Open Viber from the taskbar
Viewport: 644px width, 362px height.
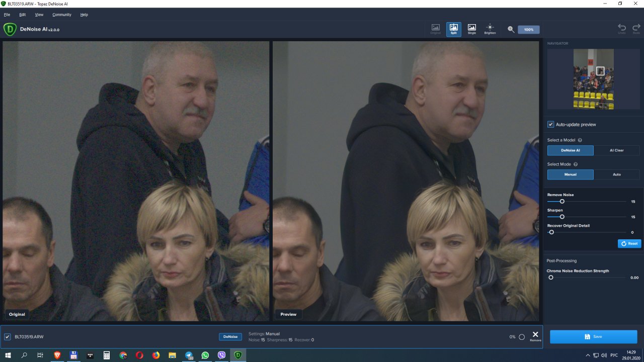[x=222, y=355]
